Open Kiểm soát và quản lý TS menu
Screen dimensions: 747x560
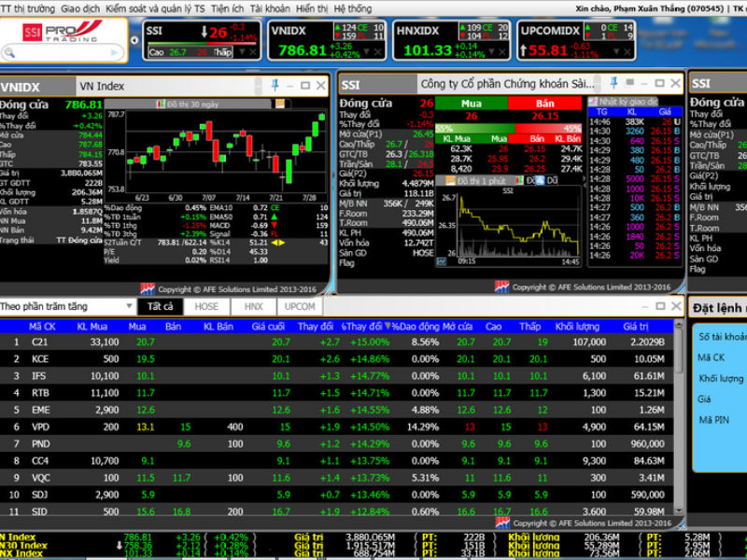(155, 8)
